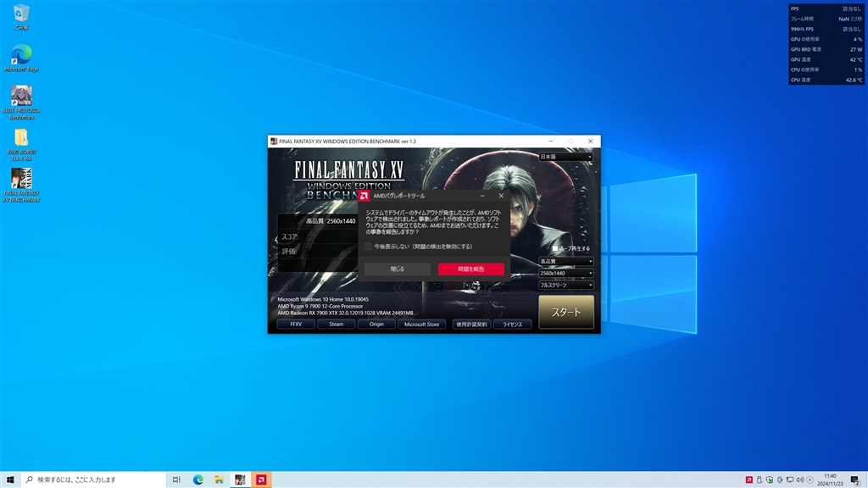This screenshot has height=488, width=868.
Task: Click the taskbar clock showing 11:40
Action: pos(830,480)
